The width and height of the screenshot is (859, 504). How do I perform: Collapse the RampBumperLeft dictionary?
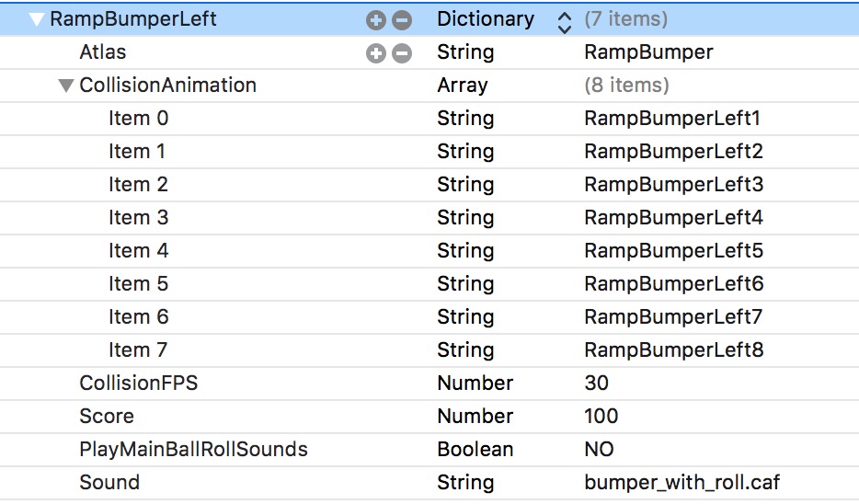[x=37, y=19]
